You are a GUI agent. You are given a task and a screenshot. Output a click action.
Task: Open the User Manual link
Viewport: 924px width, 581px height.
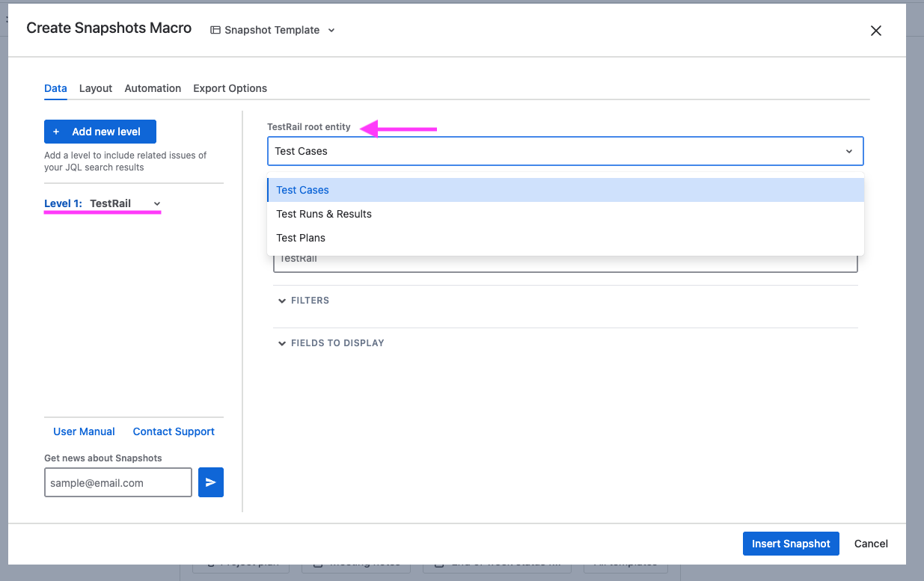84,431
